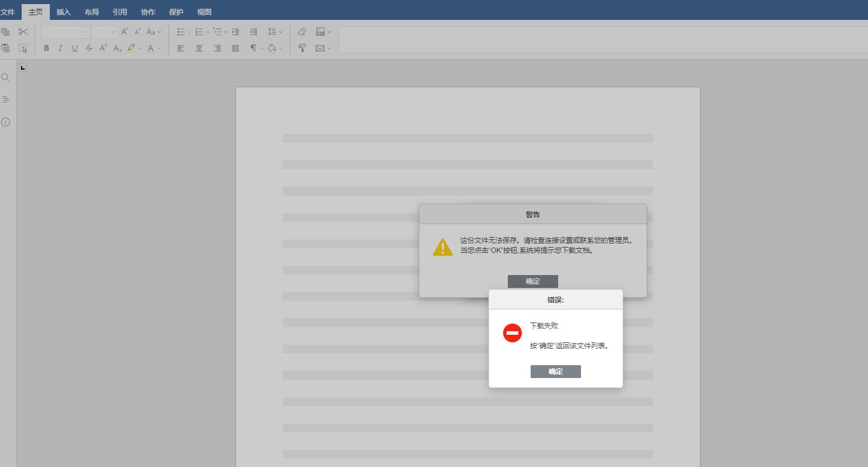Apply the paragraph shading bucket color
The image size is (868, 467).
[272, 48]
